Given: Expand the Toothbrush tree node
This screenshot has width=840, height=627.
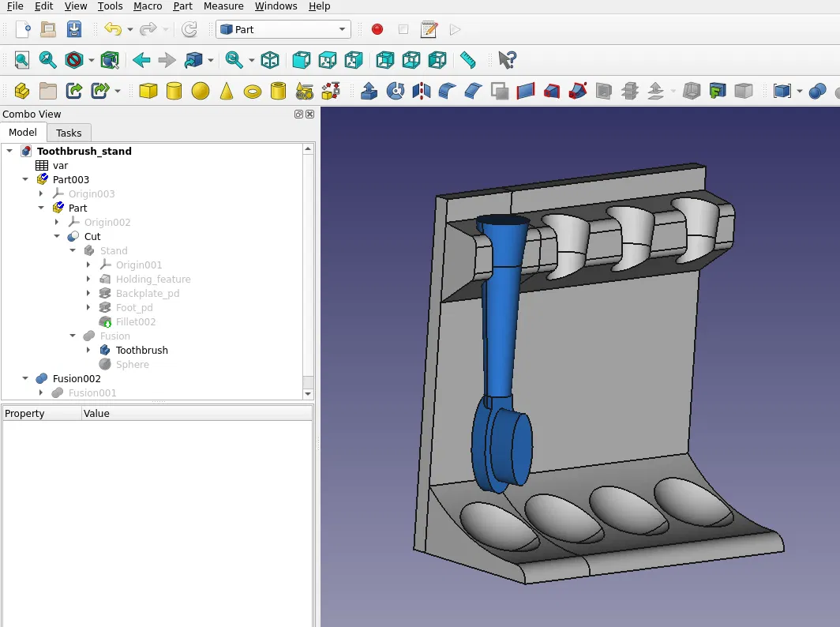Looking at the screenshot, I should point(88,350).
